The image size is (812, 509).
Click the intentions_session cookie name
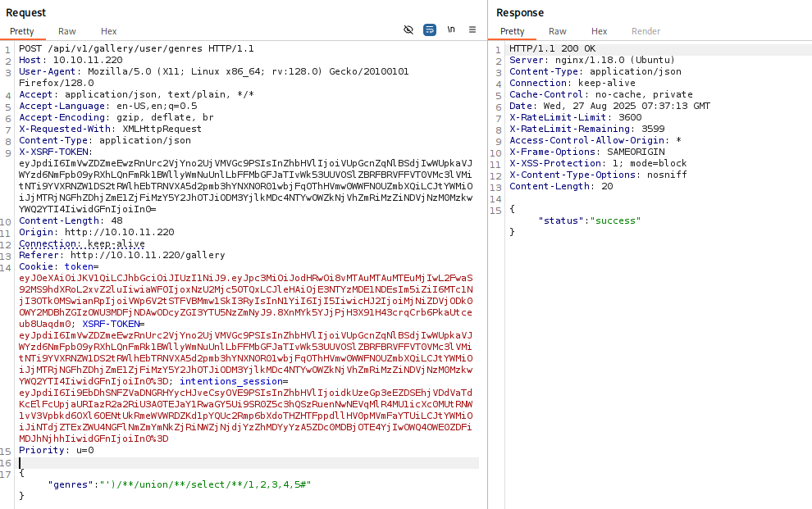[x=231, y=381]
